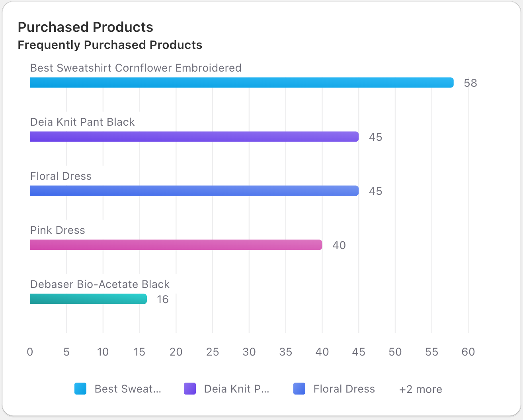Click the Deia Knit P... legend label
Viewport: 523px width, 420px height.
click(236, 389)
